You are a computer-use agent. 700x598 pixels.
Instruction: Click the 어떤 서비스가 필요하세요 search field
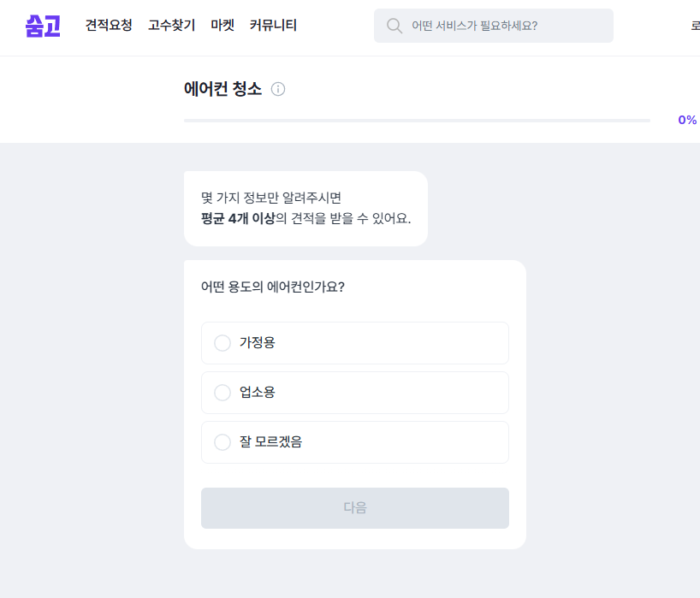pos(493,26)
